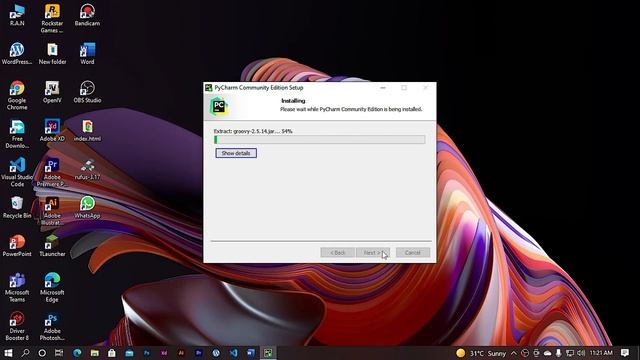
Task: Select the Adobe Photoshop desktop icon
Action: pos(52,326)
